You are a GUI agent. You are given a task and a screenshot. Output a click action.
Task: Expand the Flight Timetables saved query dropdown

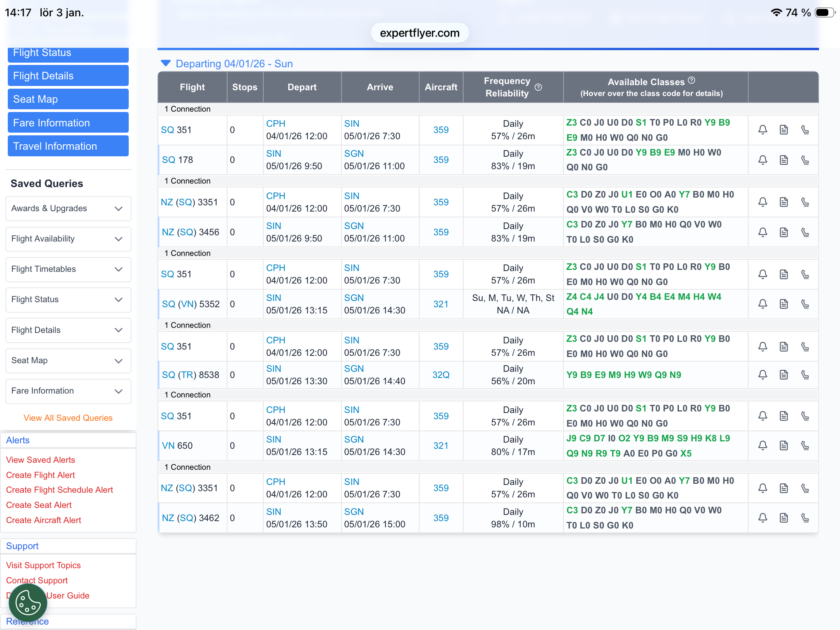point(68,269)
